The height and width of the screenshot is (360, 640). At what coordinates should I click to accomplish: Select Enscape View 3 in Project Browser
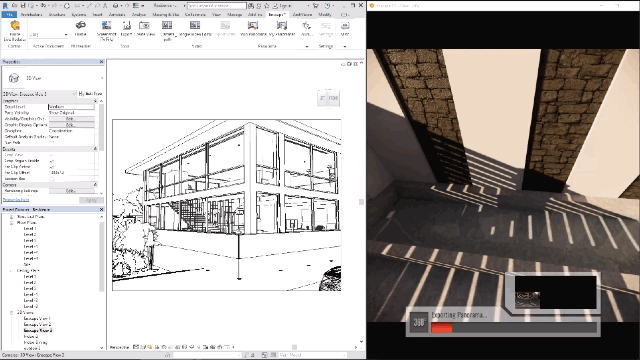point(38,331)
